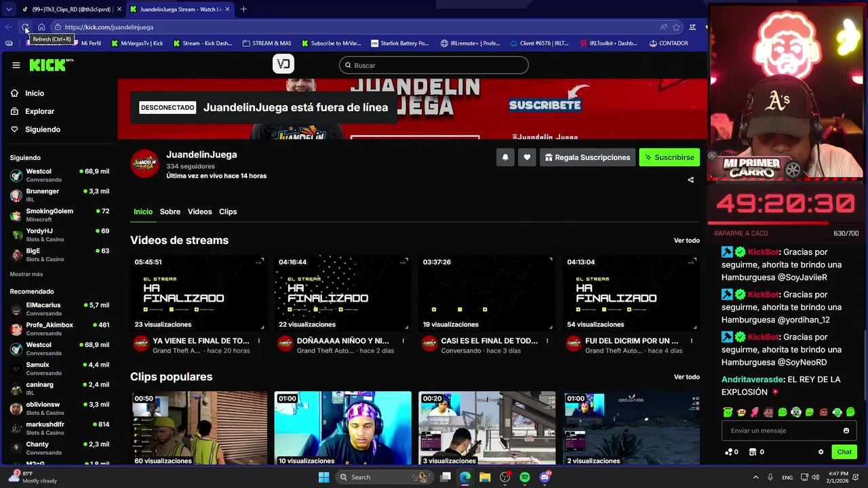
Task: Open Profe_Akimbox recommended channel
Action: pos(60,329)
